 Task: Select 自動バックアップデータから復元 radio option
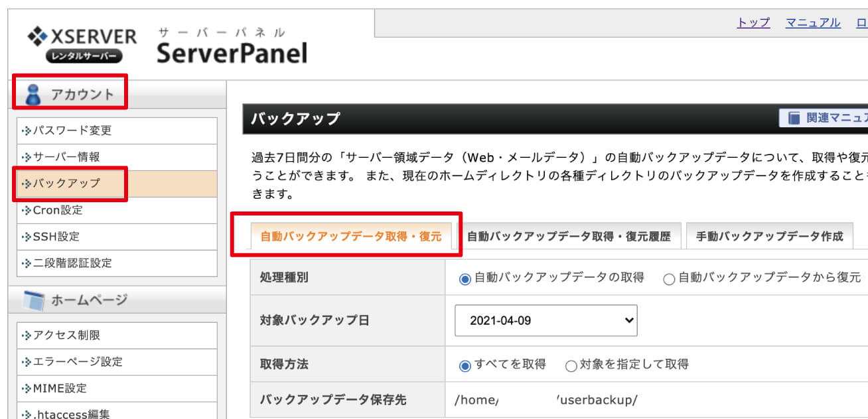pyautogui.click(x=669, y=278)
